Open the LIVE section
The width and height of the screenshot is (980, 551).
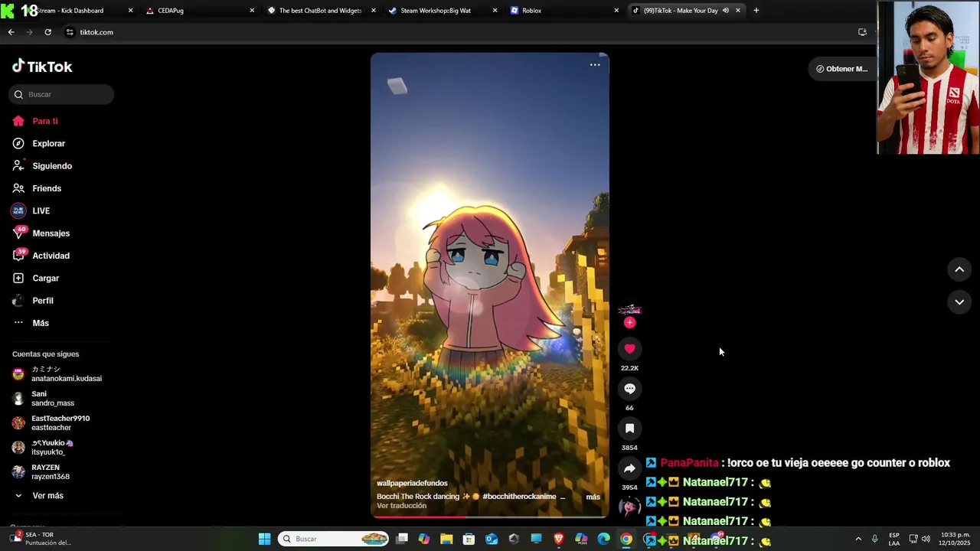point(31,210)
